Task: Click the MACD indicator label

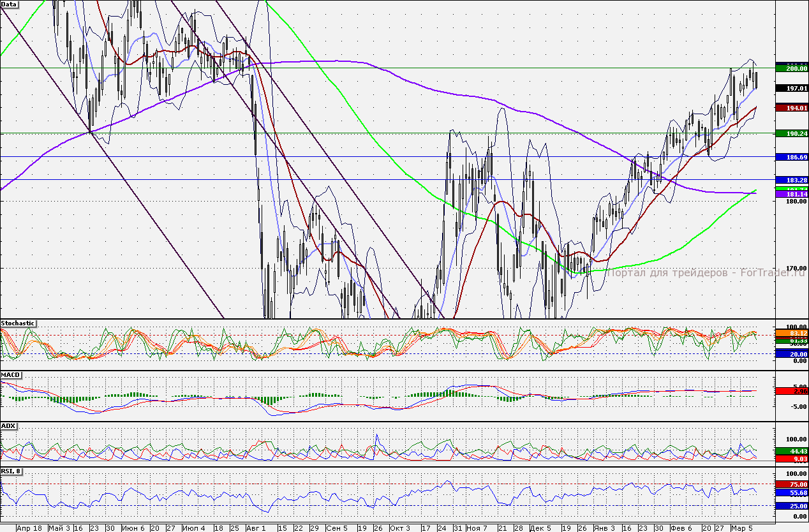Action: pyautogui.click(x=10, y=374)
